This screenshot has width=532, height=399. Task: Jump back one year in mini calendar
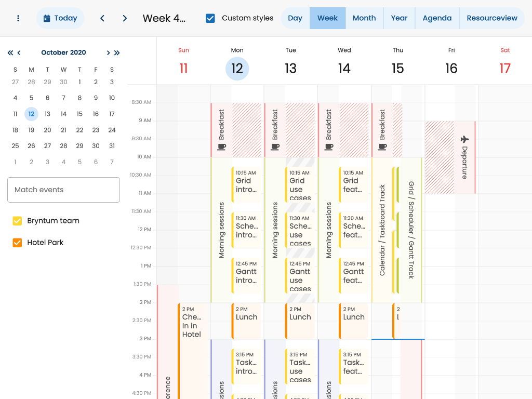pos(10,52)
